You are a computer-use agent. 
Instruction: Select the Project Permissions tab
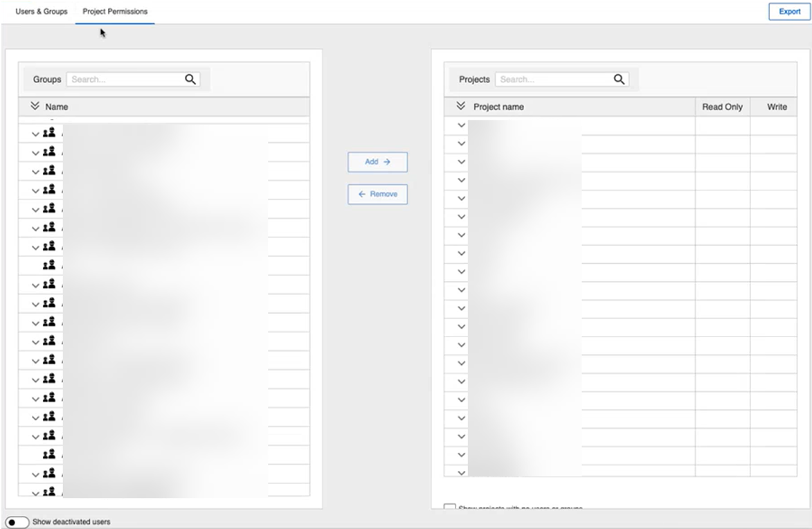coord(115,11)
